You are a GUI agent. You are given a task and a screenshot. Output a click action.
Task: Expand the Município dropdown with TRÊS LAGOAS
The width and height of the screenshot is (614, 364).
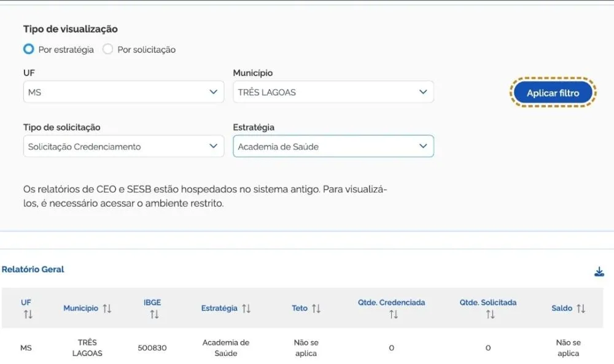pos(333,92)
